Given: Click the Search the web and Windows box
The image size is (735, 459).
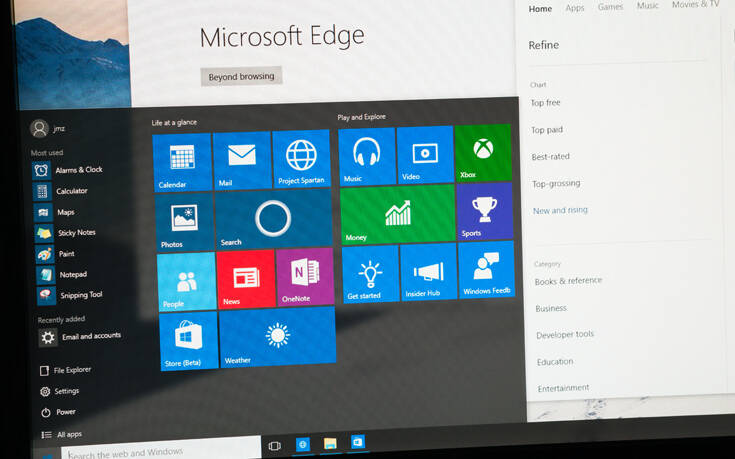Looking at the screenshot, I should pyautogui.click(x=161, y=449).
